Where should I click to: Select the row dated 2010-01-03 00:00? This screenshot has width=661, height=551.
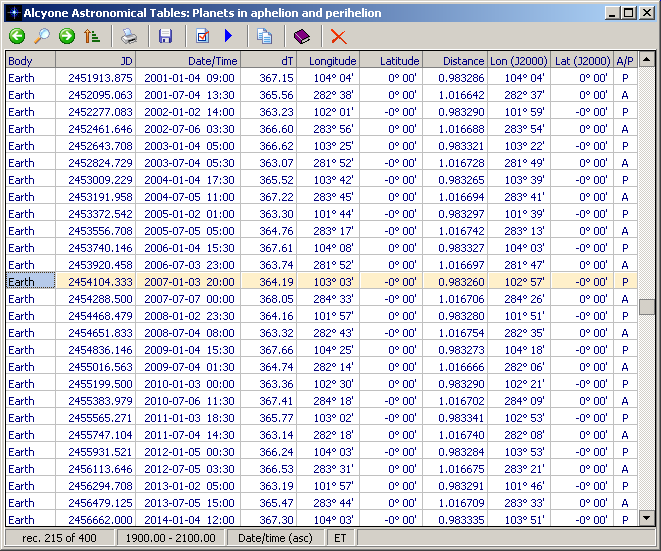(189, 384)
